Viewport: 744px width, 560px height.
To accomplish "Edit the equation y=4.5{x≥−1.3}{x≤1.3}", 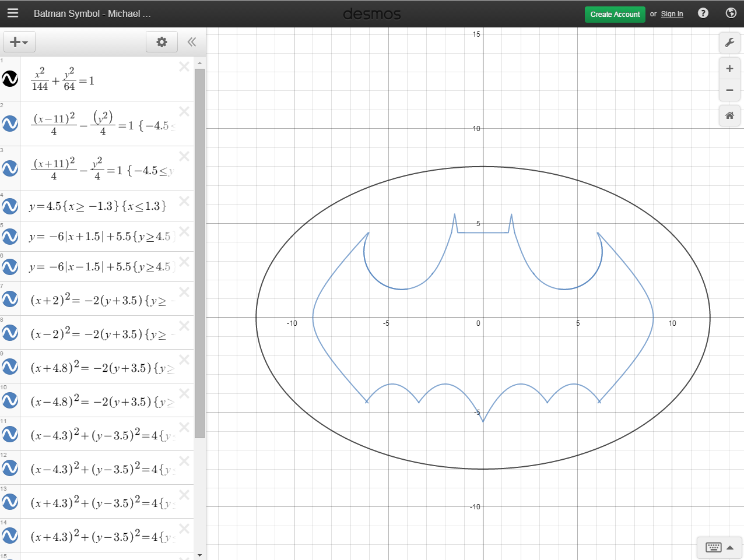I will point(97,206).
